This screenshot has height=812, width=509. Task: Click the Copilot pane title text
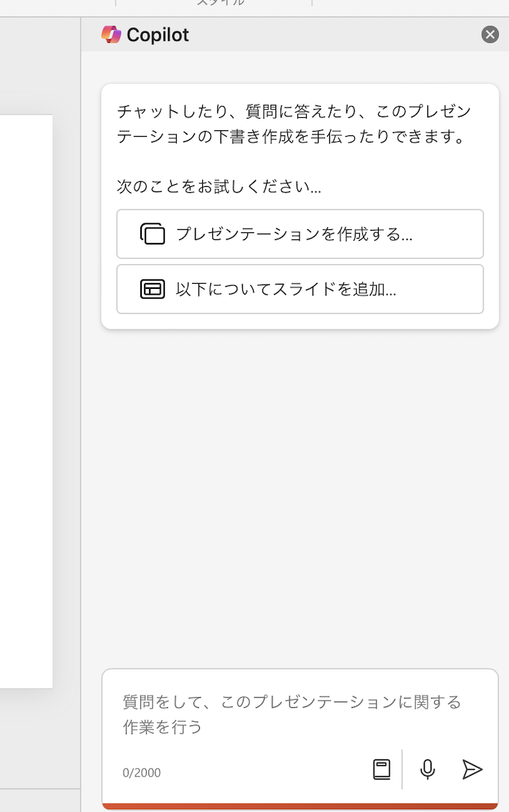(158, 34)
